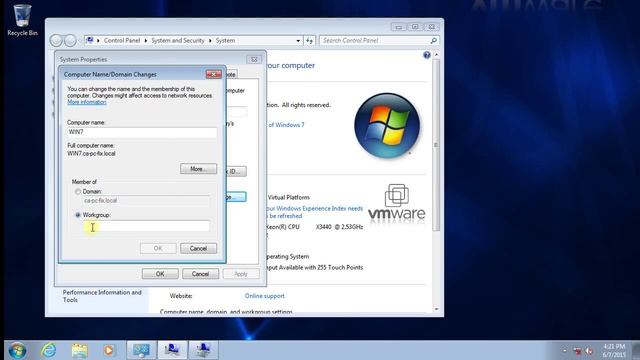640x360 pixels.
Task: Open the Windows Start orb
Action: point(17,350)
